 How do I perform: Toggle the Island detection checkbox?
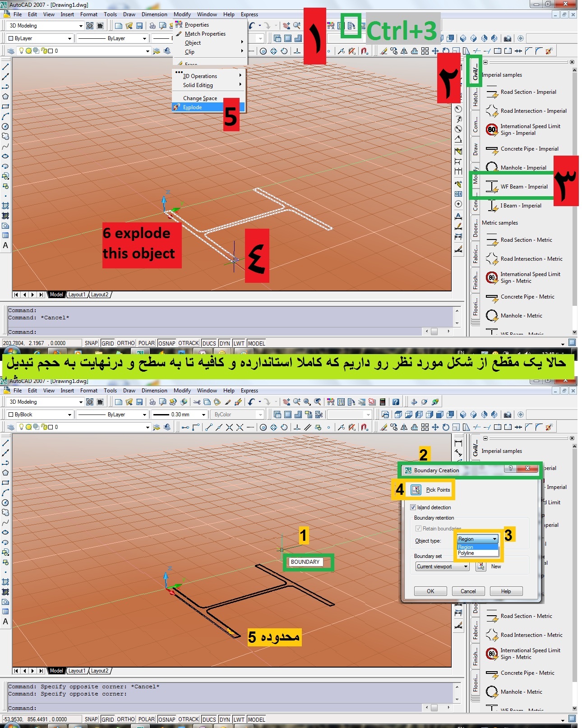pyautogui.click(x=413, y=507)
